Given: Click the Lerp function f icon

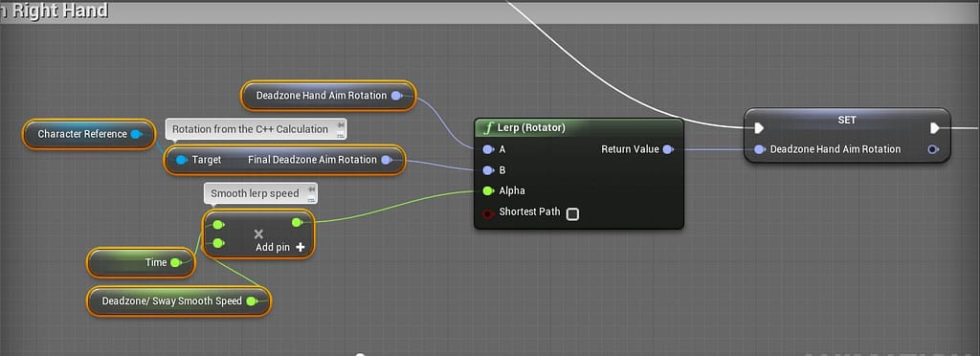Looking at the screenshot, I should point(488,128).
